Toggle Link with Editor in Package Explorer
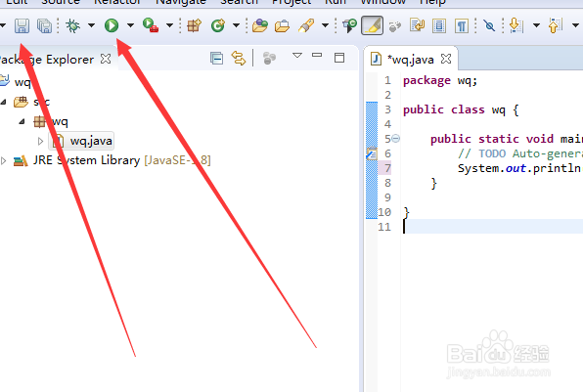 (x=239, y=59)
